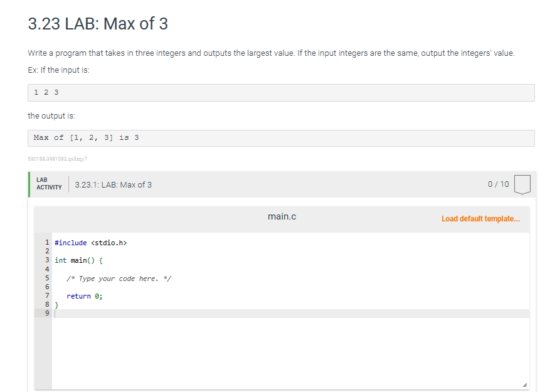Screen dimensions: 540x392
Task: Click the closing brace on line 8
Action: tap(56, 304)
